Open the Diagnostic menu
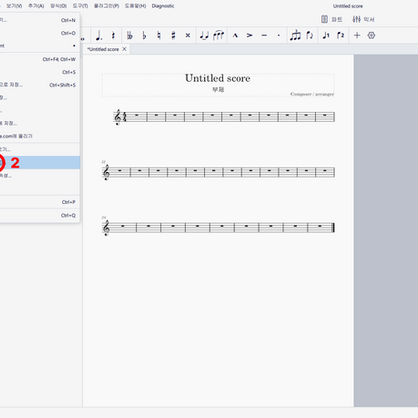This screenshot has width=418, height=418. click(x=163, y=6)
